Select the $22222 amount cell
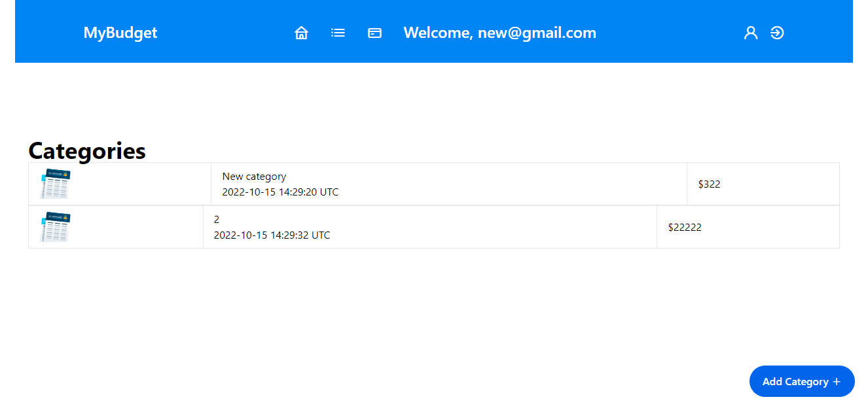Viewport: 868px width, 410px height. (x=685, y=227)
